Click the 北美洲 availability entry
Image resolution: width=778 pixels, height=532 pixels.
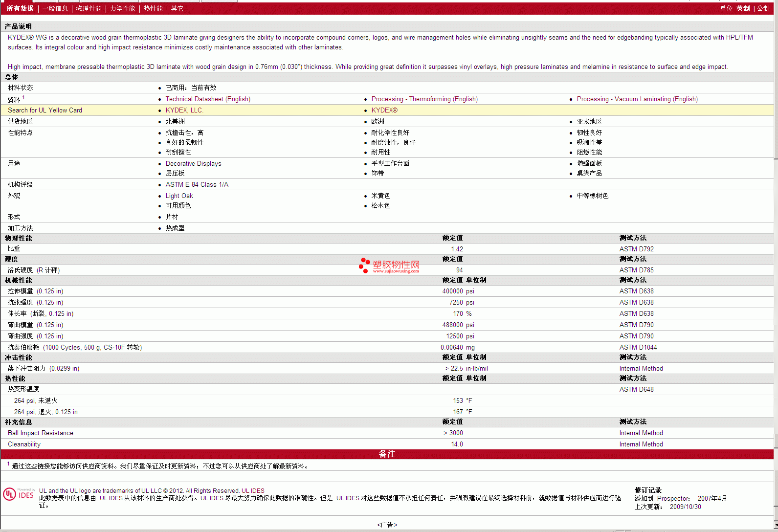[x=175, y=121]
